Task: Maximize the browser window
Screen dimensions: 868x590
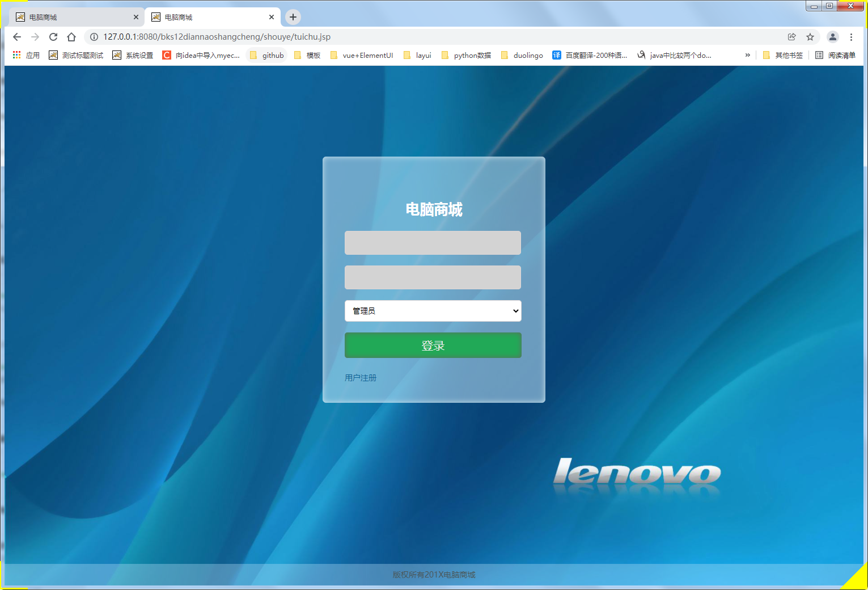Action: [829, 6]
